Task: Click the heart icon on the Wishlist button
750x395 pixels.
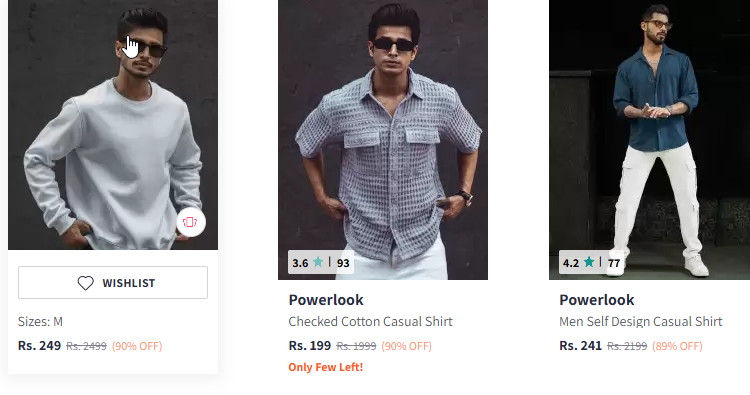Action: (86, 283)
